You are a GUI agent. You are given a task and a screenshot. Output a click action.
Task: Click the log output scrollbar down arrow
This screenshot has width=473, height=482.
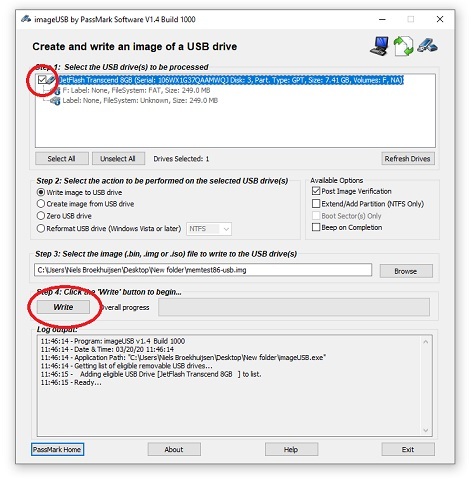tap(426, 430)
